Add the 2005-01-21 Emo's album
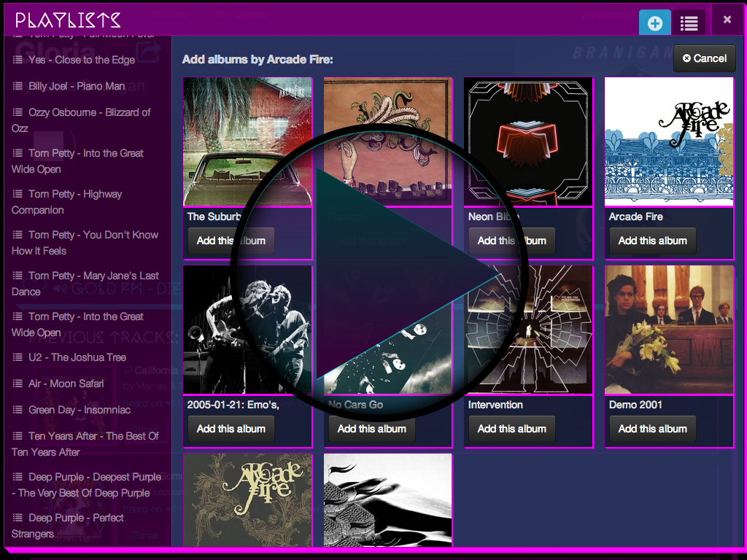Image resolution: width=747 pixels, height=560 pixels. tap(231, 429)
